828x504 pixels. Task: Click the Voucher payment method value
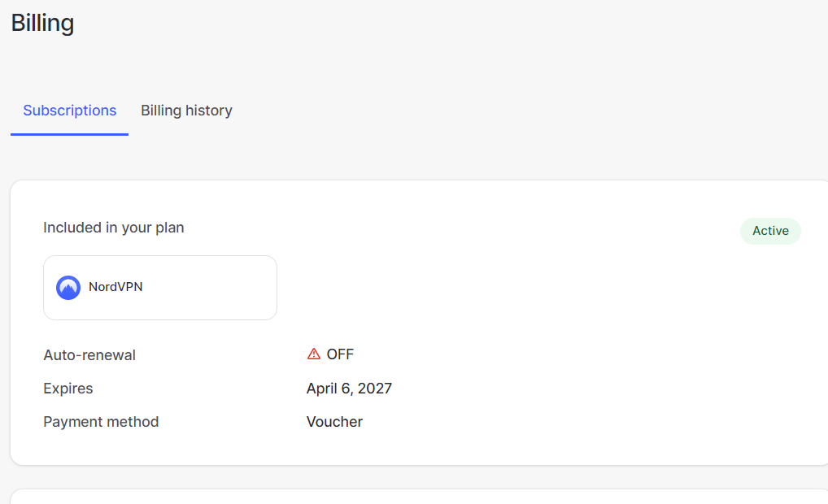pos(334,422)
